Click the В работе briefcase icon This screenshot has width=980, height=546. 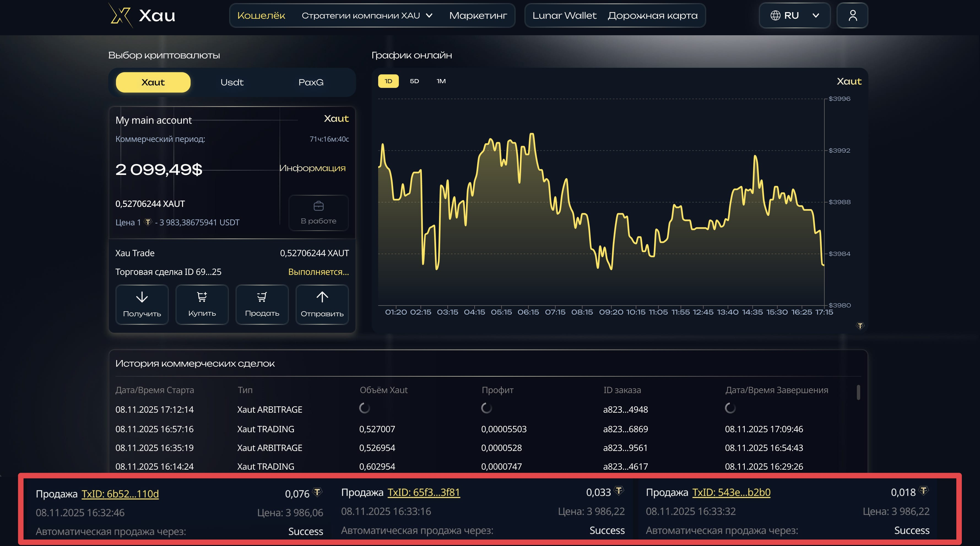(318, 206)
